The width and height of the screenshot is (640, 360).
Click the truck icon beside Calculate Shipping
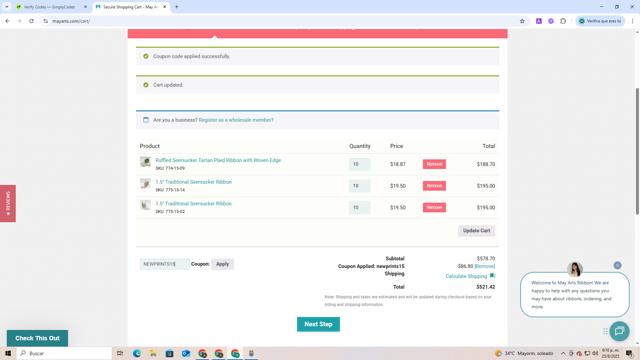point(492,276)
